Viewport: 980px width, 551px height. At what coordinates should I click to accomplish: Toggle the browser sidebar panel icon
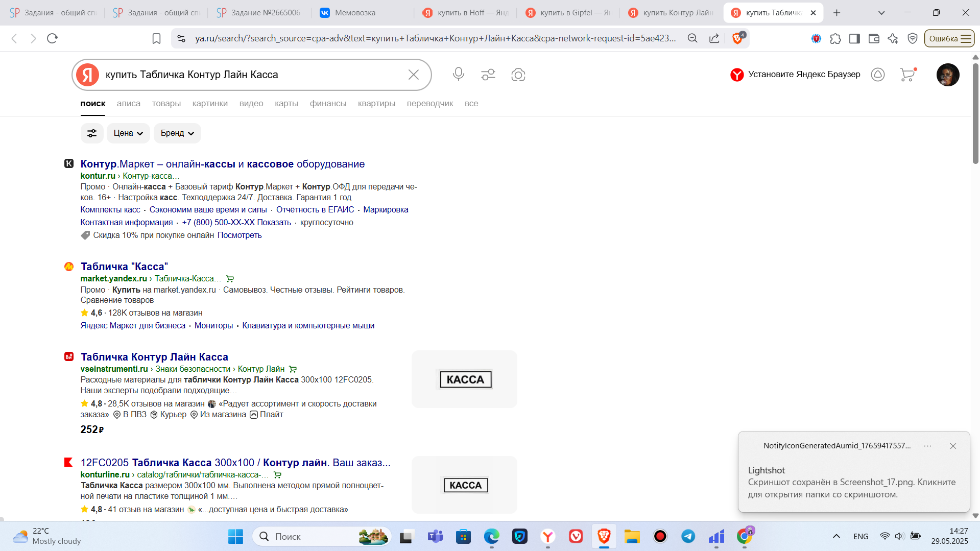point(854,38)
